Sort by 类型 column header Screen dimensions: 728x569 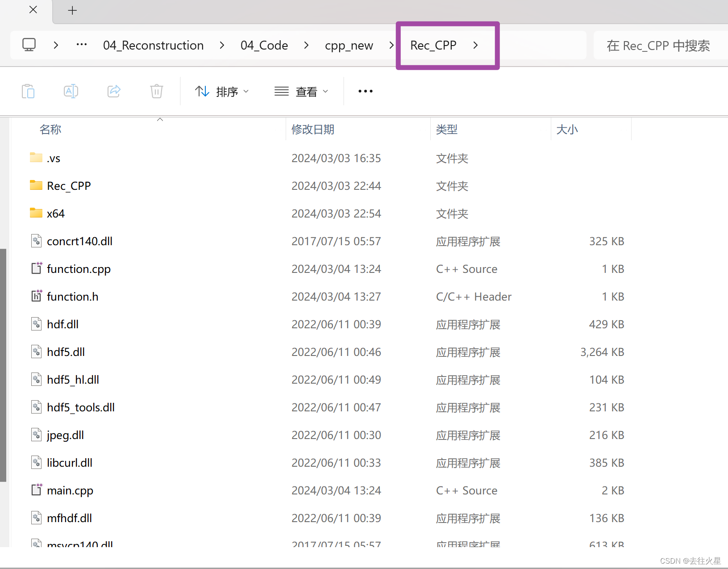pyautogui.click(x=447, y=130)
